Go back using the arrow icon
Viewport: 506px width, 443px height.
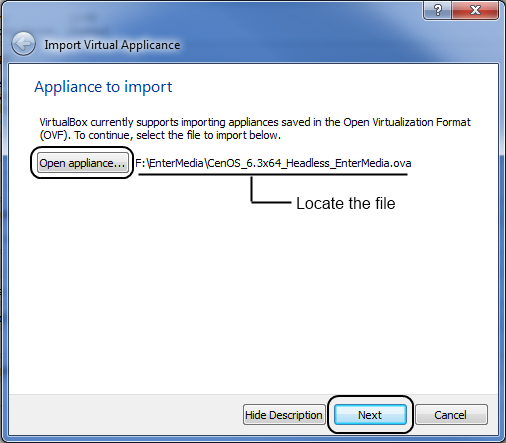23,44
